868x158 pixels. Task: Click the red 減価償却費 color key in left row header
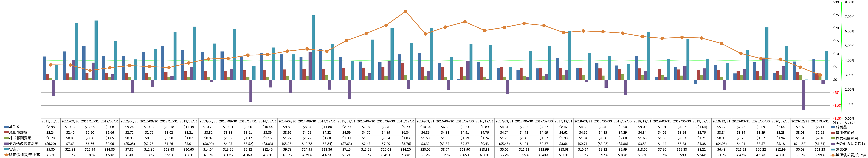click(x=6, y=132)
